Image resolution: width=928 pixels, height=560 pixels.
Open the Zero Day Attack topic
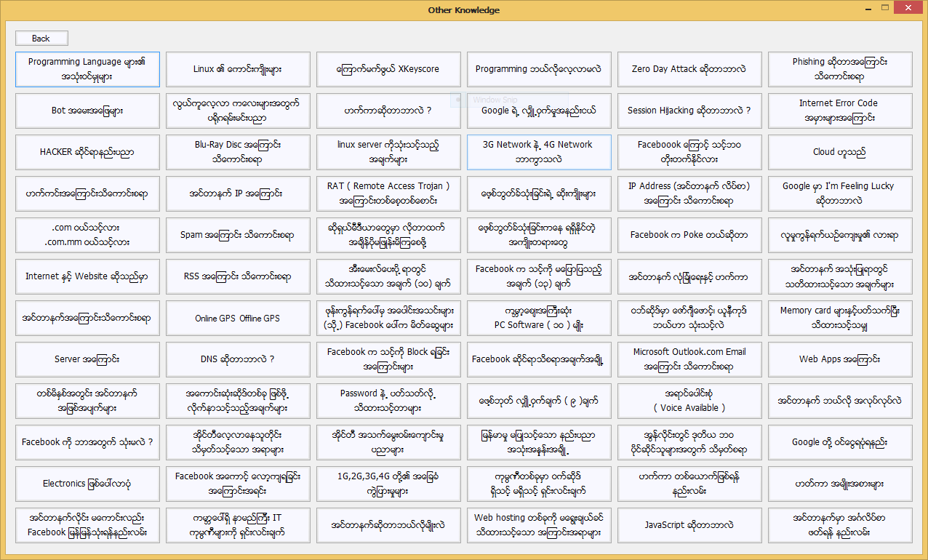point(689,69)
